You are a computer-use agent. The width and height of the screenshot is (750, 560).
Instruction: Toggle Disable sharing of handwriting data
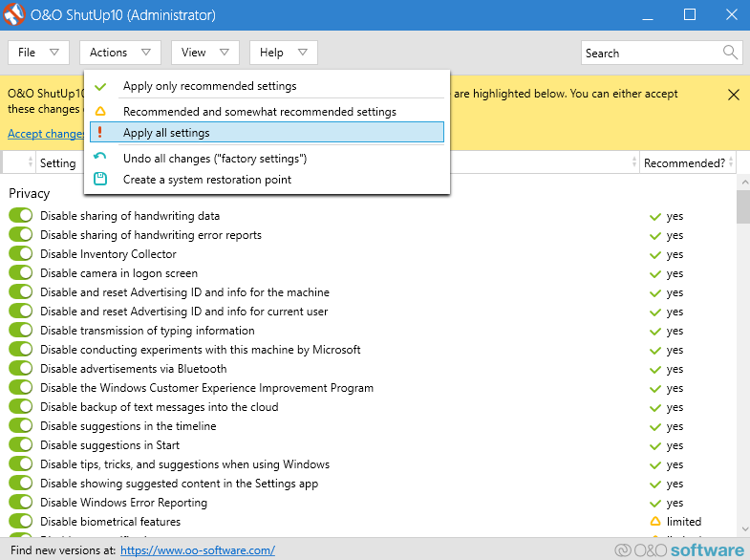pyautogui.click(x=21, y=215)
